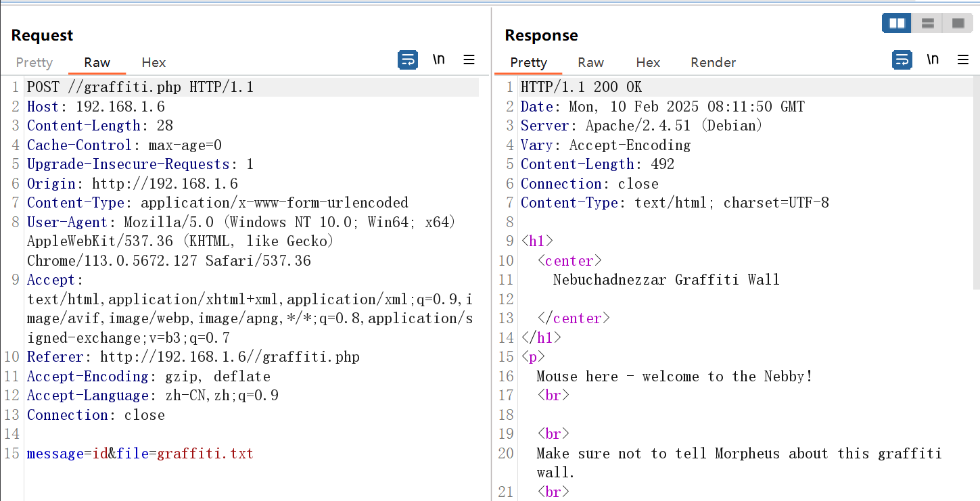Image resolution: width=980 pixels, height=501 pixels.
Task: Open Request panel hamburger options menu
Action: [469, 60]
